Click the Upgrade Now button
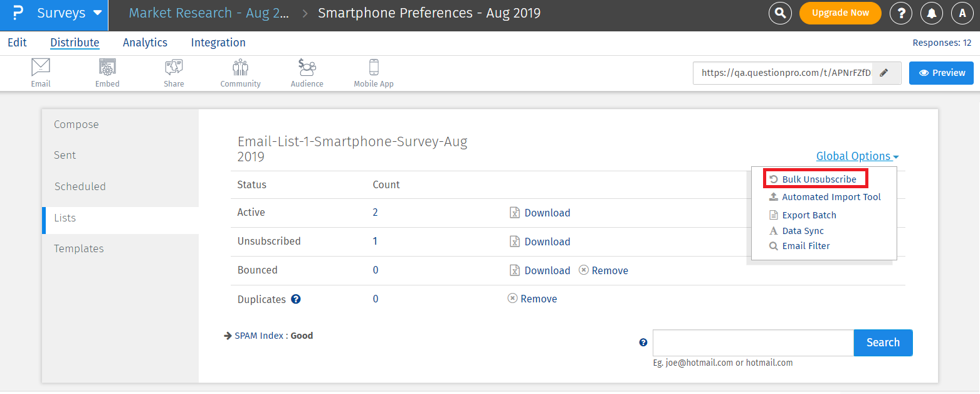The height and width of the screenshot is (394, 980). (x=840, y=13)
